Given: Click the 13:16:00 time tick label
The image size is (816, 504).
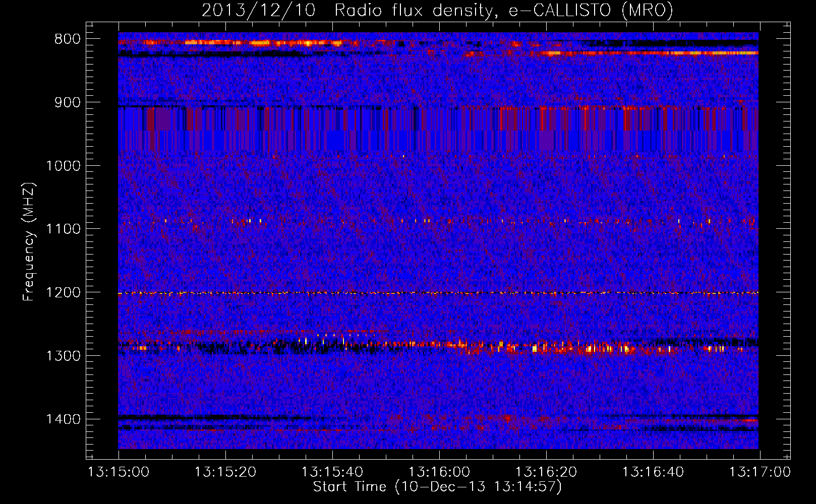Looking at the screenshot, I should click(x=439, y=472).
